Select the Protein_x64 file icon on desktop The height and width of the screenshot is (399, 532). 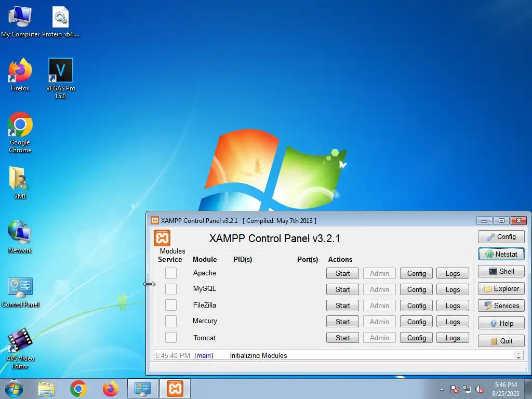coord(61,21)
